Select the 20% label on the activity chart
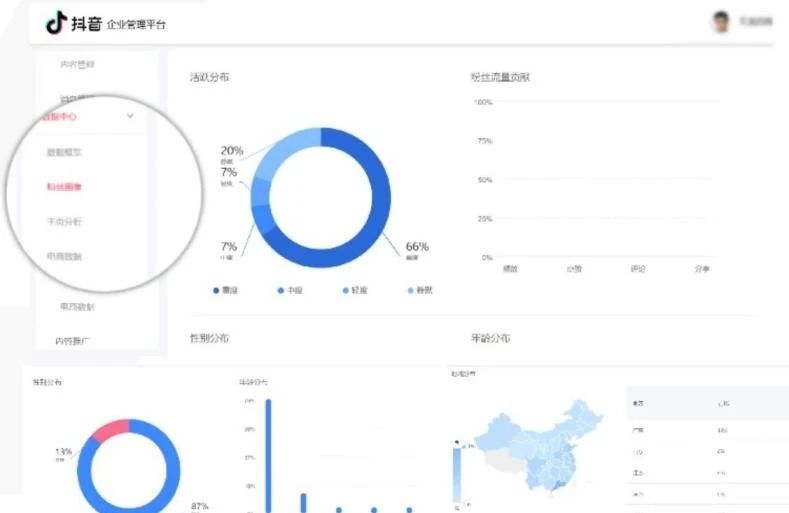The height and width of the screenshot is (513, 789). (231, 151)
